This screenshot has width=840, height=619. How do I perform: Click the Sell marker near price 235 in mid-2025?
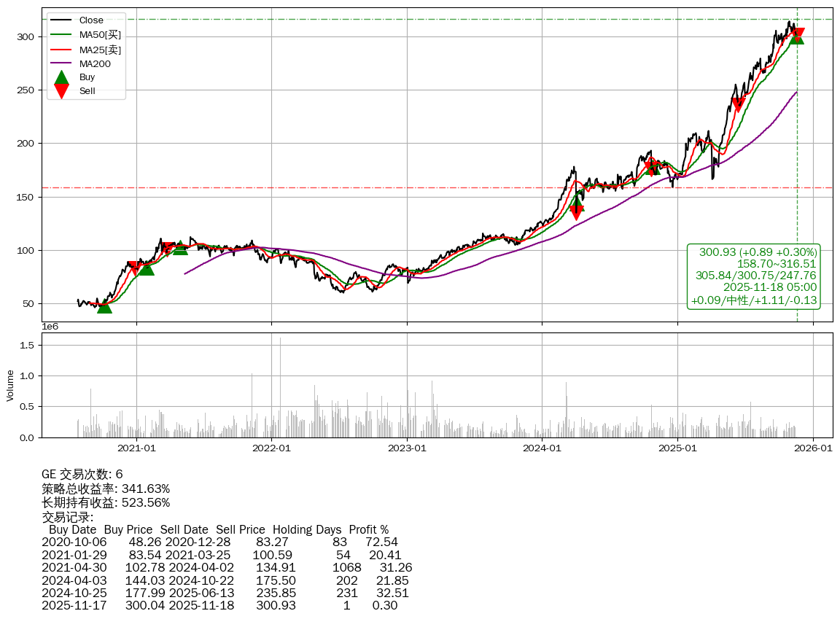point(738,105)
